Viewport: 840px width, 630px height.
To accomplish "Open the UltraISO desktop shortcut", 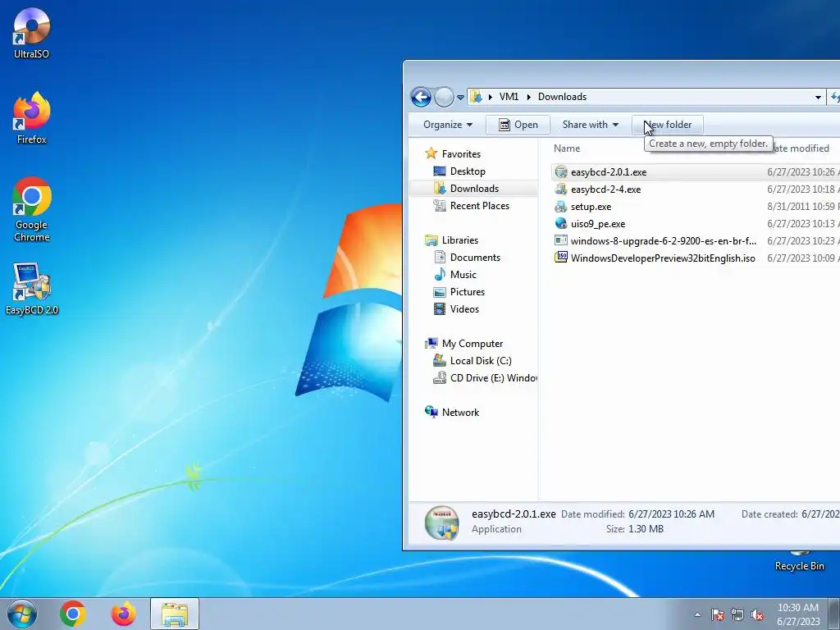I will 32,33.
